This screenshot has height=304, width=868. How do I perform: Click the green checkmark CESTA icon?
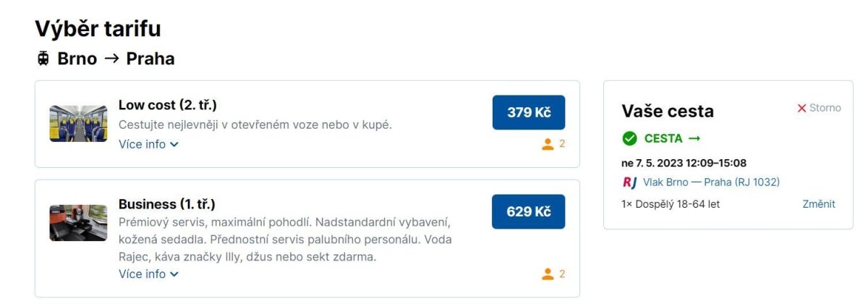(629, 138)
